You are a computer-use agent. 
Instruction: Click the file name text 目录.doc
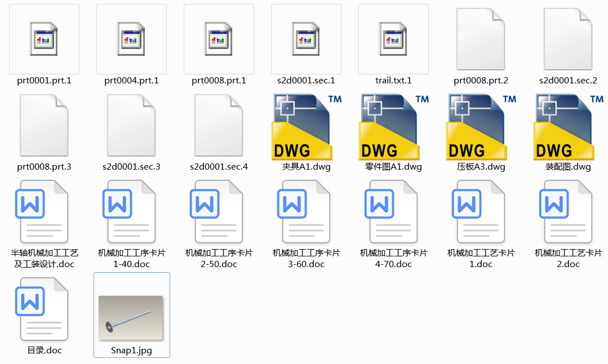point(44,350)
